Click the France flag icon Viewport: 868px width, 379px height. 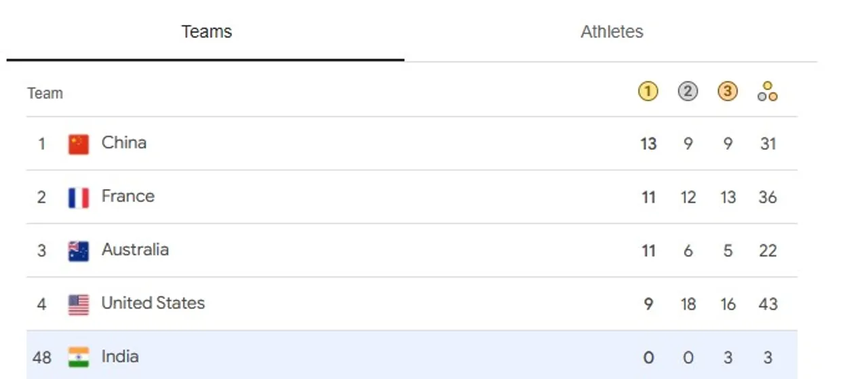[79, 197]
